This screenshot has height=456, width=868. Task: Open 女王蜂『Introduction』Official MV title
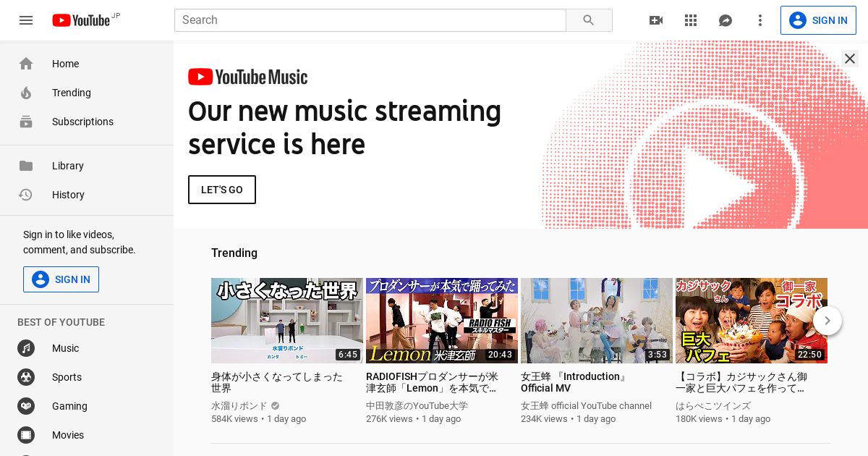coord(574,382)
